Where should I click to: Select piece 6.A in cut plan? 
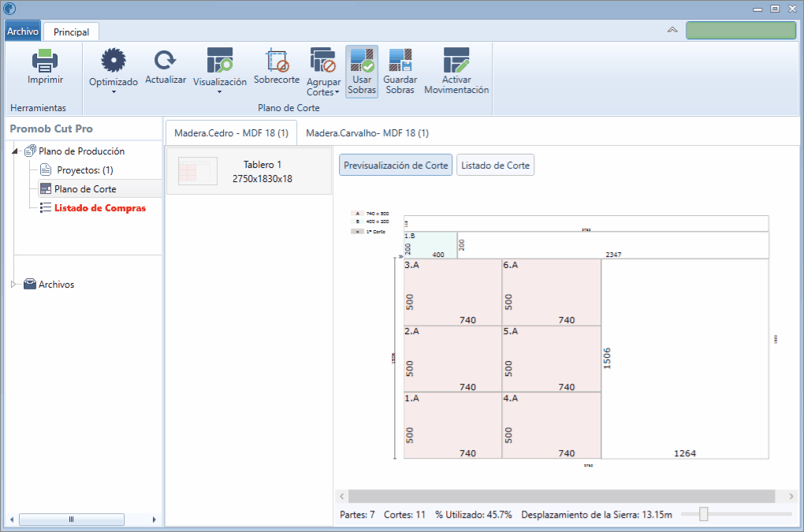click(552, 292)
